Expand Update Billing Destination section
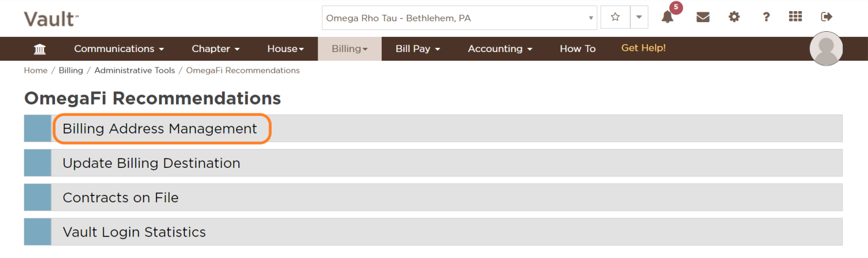Screen dimensions: 868x258 (151, 163)
